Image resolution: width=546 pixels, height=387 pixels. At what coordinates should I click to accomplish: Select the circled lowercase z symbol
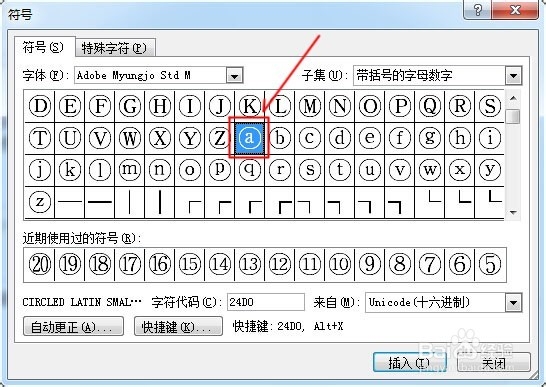click(40, 202)
